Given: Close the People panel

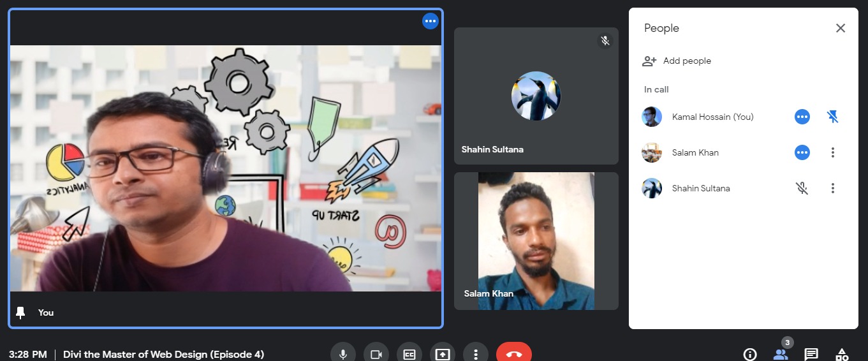Looking at the screenshot, I should [x=841, y=28].
